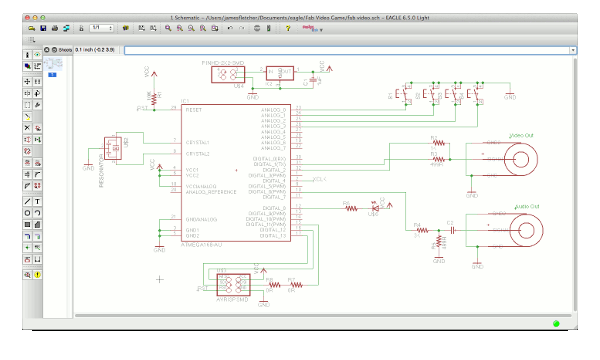This screenshot has width=600, height=360.
Task: Redo the last undone action
Action: [x=241, y=28]
